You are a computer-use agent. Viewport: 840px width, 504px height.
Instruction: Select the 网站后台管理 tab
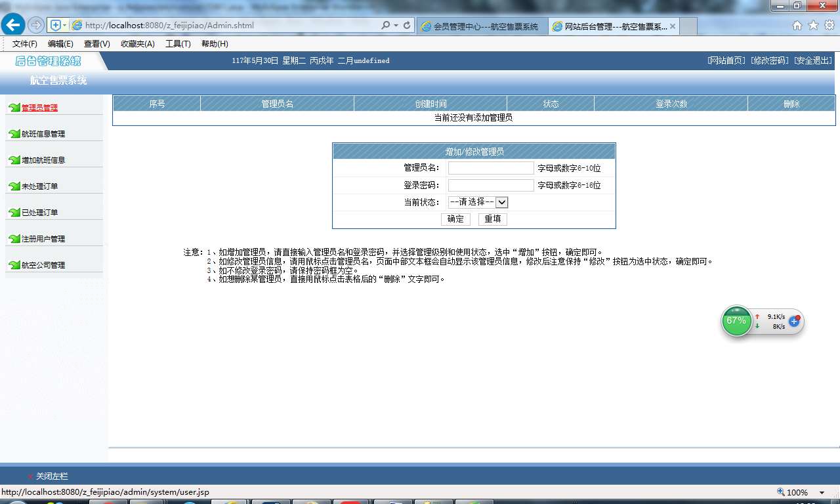click(x=614, y=26)
